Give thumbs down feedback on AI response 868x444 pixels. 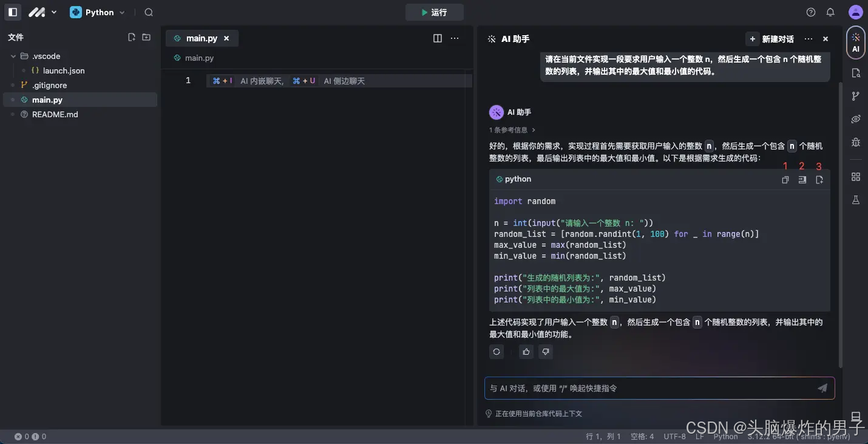545,352
